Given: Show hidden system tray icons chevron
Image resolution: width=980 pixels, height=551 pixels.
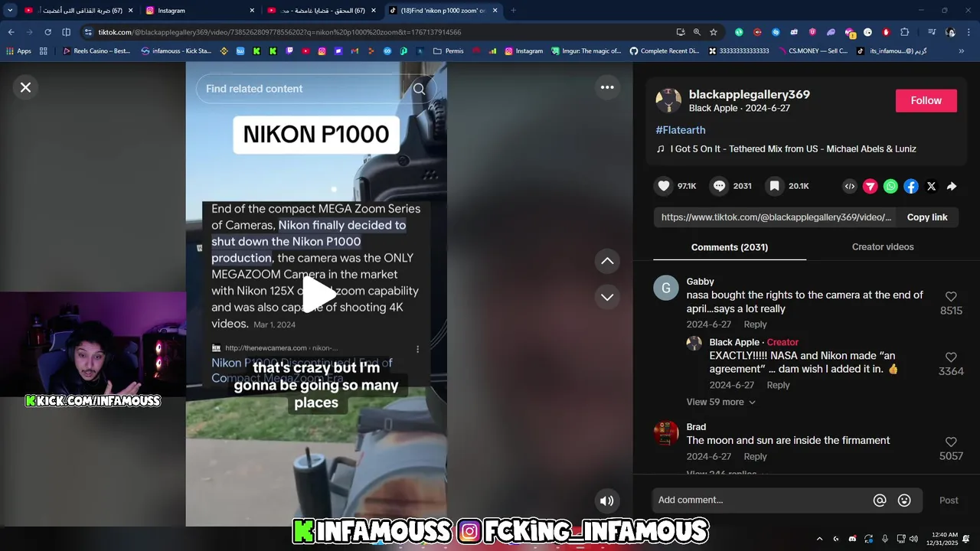Looking at the screenshot, I should coord(819,539).
